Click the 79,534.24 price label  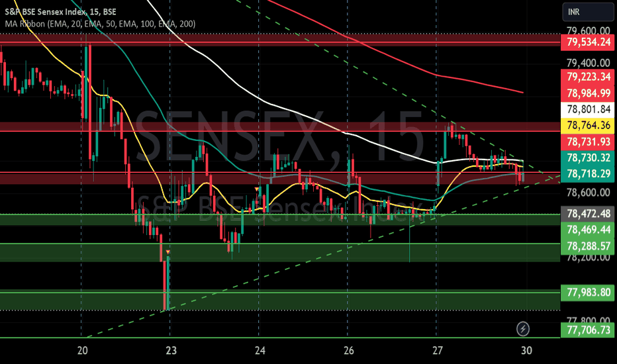click(x=587, y=42)
